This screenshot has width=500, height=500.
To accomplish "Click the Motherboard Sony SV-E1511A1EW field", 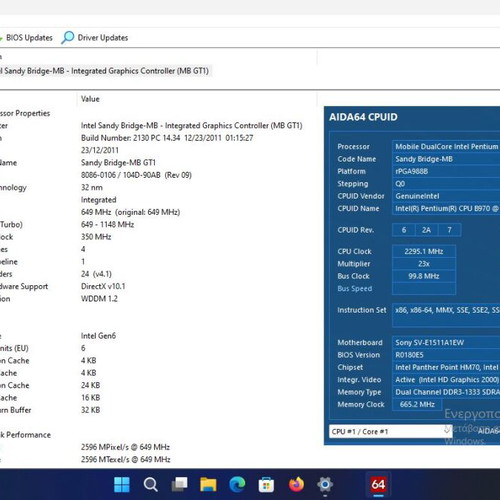I will point(446,342).
